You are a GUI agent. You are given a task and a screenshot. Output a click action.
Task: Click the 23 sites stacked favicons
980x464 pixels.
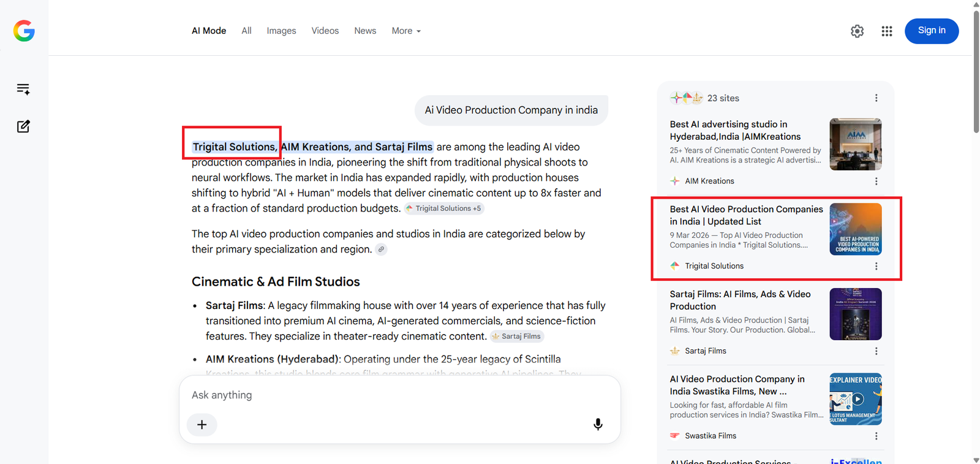tap(686, 98)
